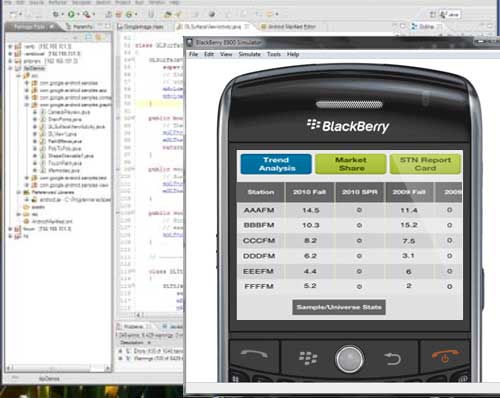Switch to the Android Manifest Editor tab
Screen dimensions: 500x398
[x=289, y=27]
